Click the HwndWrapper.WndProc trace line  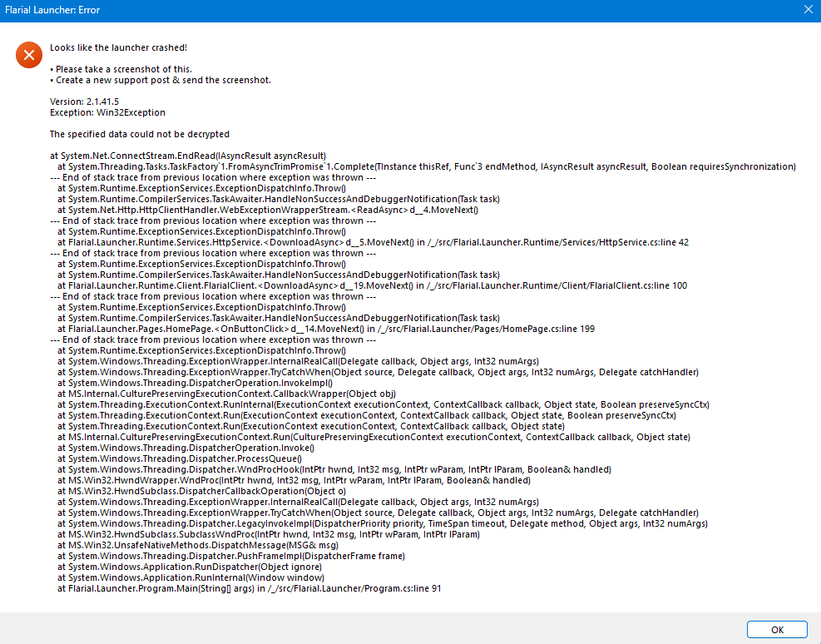click(x=294, y=480)
